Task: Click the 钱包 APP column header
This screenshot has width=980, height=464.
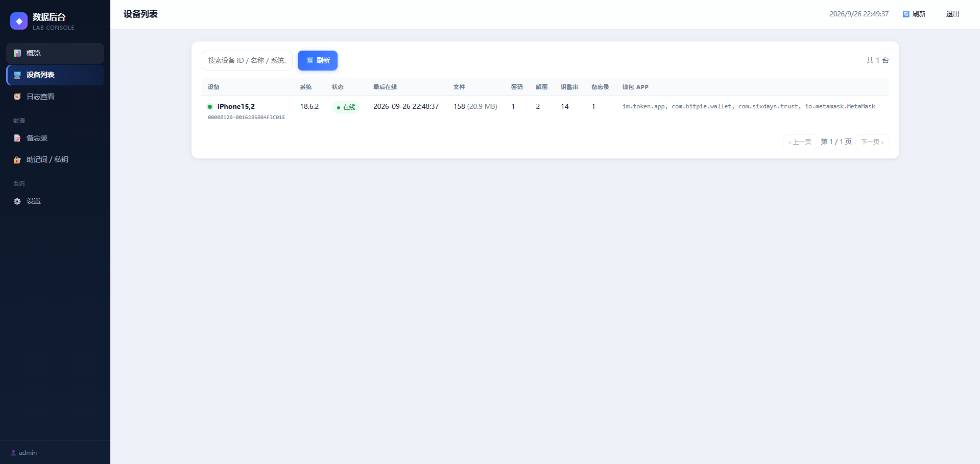Action: 635,87
